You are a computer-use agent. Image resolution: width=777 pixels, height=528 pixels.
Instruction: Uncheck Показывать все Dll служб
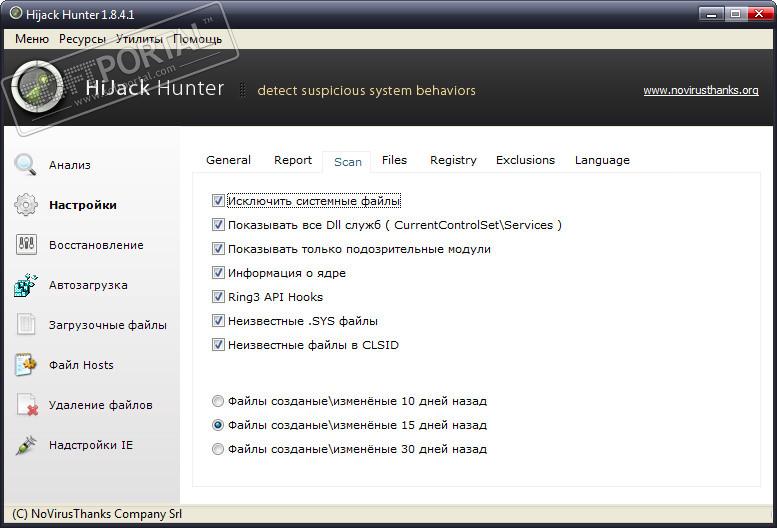pos(218,225)
